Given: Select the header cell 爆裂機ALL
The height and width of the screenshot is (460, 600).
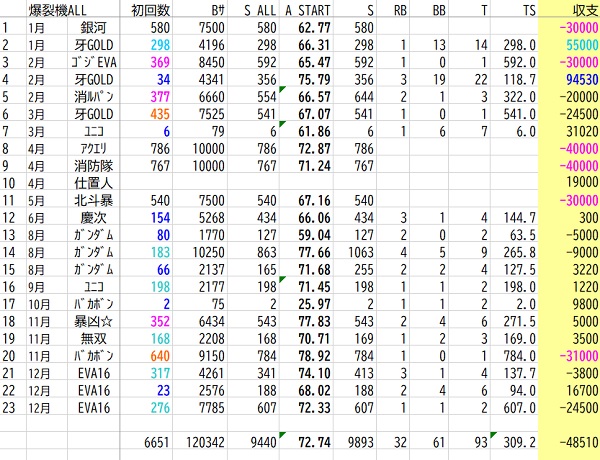Looking at the screenshot, I should [57, 10].
